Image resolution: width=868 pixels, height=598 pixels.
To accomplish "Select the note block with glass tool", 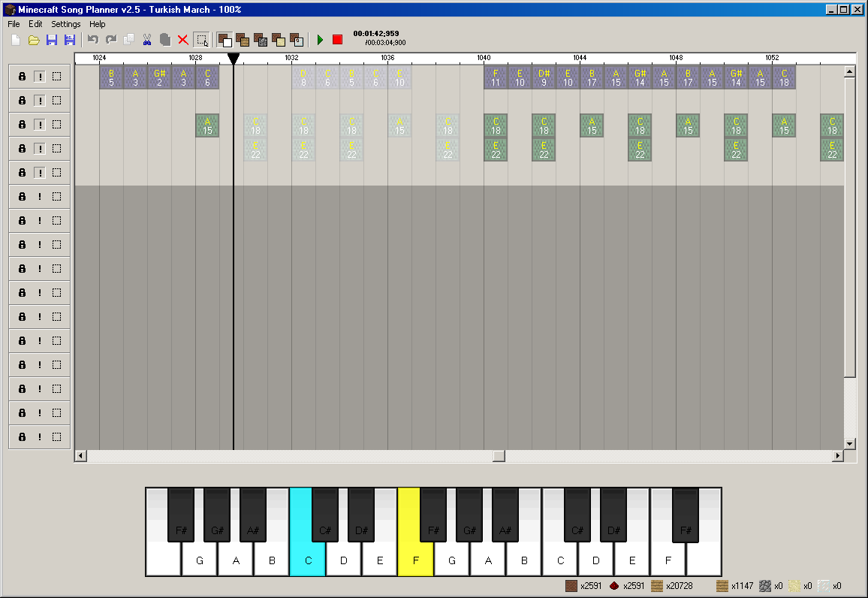I will coord(297,40).
